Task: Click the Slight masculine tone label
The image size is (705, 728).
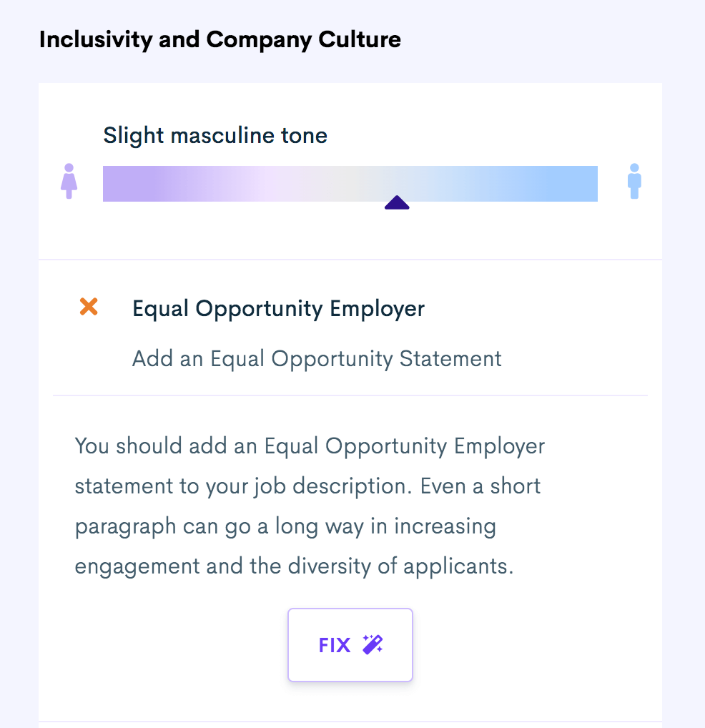Action: click(x=215, y=136)
